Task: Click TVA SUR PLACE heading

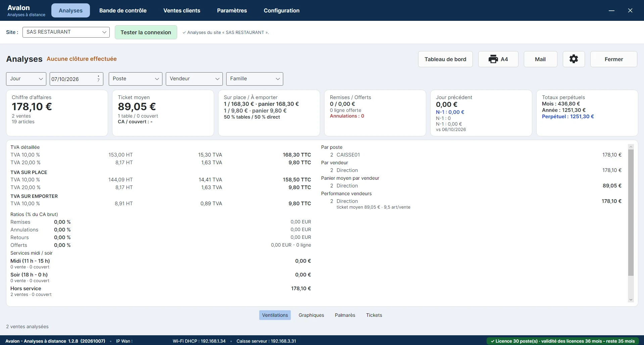Action: click(x=29, y=172)
